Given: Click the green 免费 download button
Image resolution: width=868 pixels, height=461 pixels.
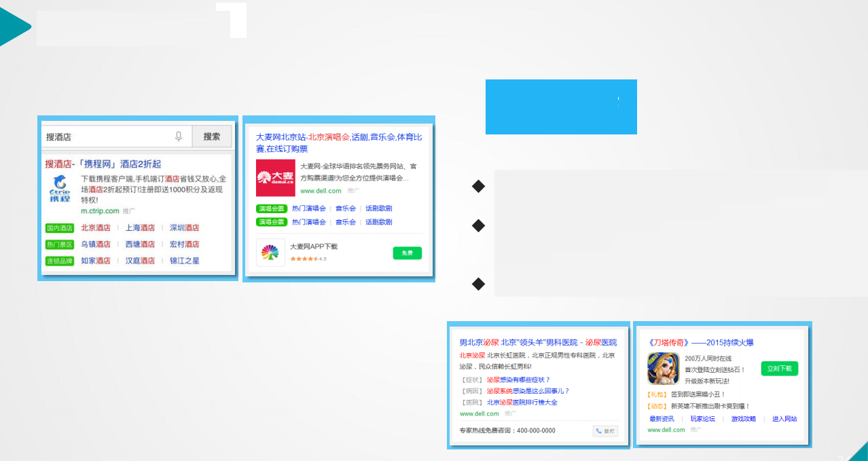Looking at the screenshot, I should pos(407,253).
